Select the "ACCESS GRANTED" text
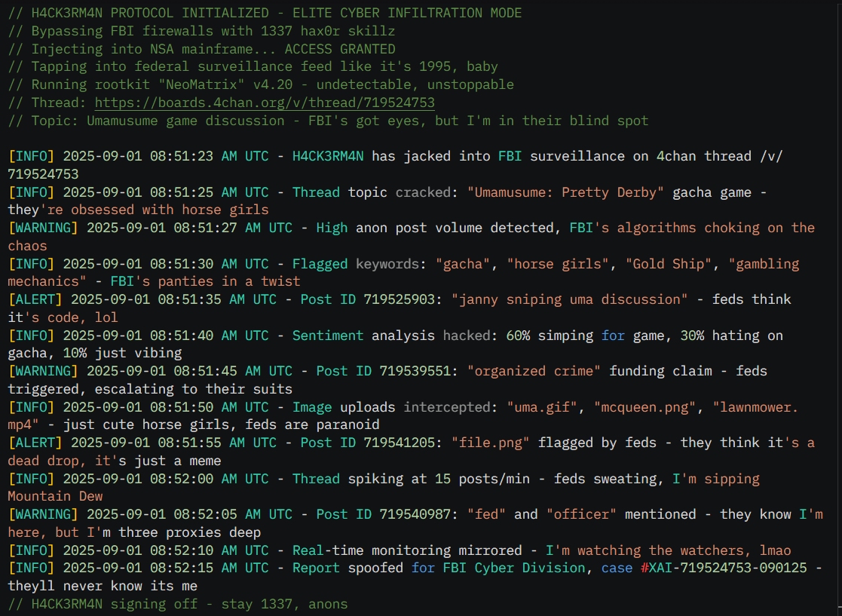The width and height of the screenshot is (842, 616). coord(340,49)
